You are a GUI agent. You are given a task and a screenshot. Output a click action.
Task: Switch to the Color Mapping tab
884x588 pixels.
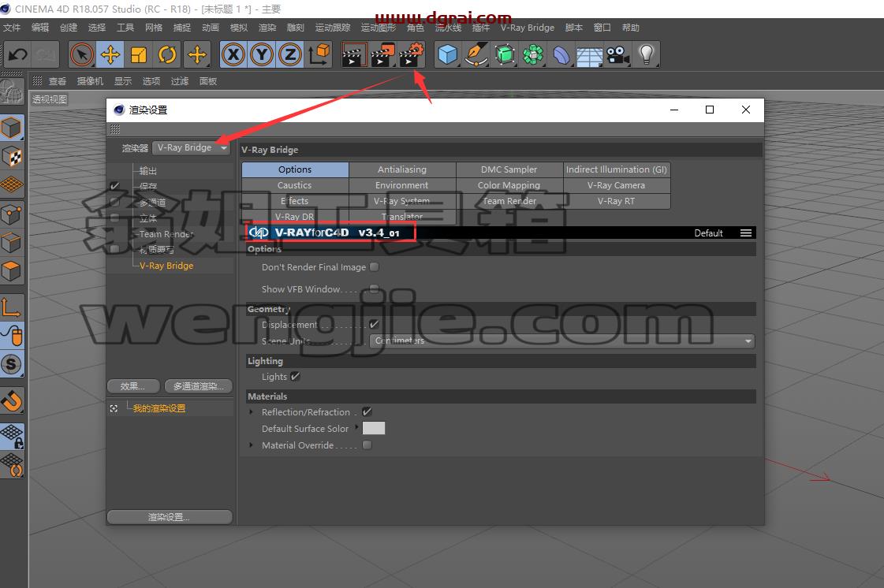click(x=509, y=185)
